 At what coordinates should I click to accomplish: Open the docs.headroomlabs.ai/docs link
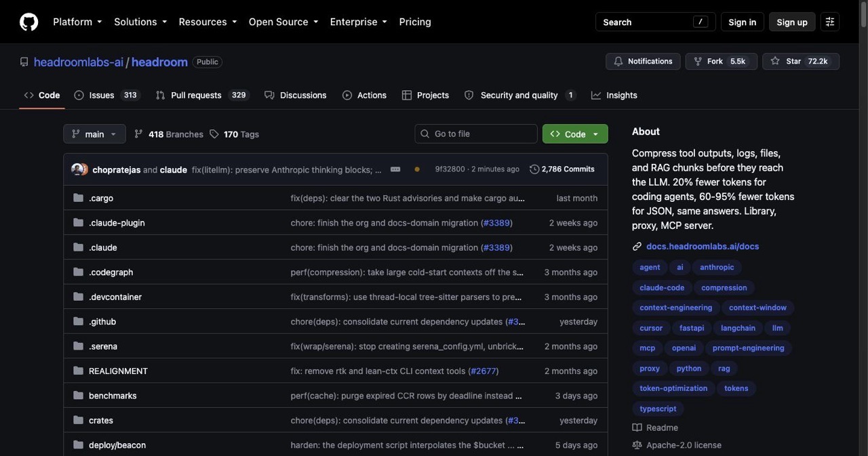point(703,247)
